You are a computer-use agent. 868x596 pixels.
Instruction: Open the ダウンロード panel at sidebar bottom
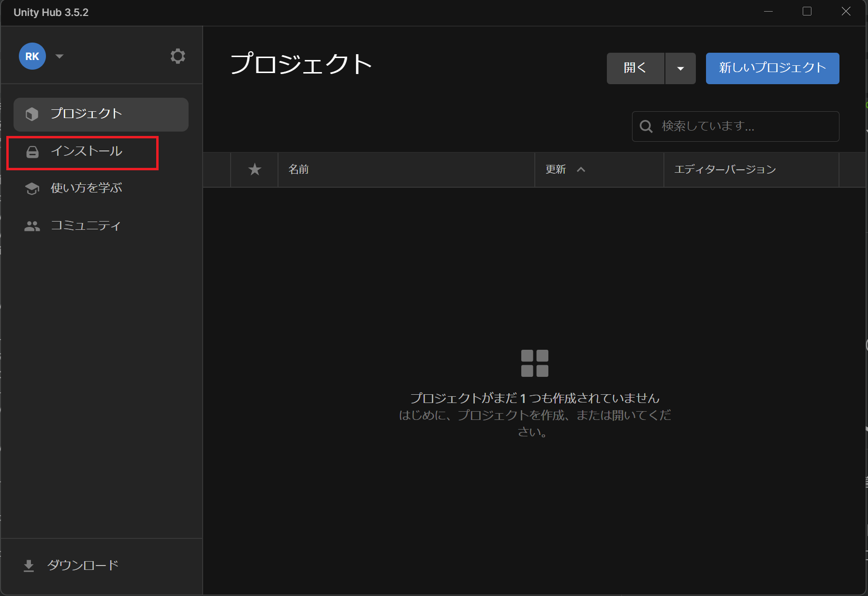(71, 565)
